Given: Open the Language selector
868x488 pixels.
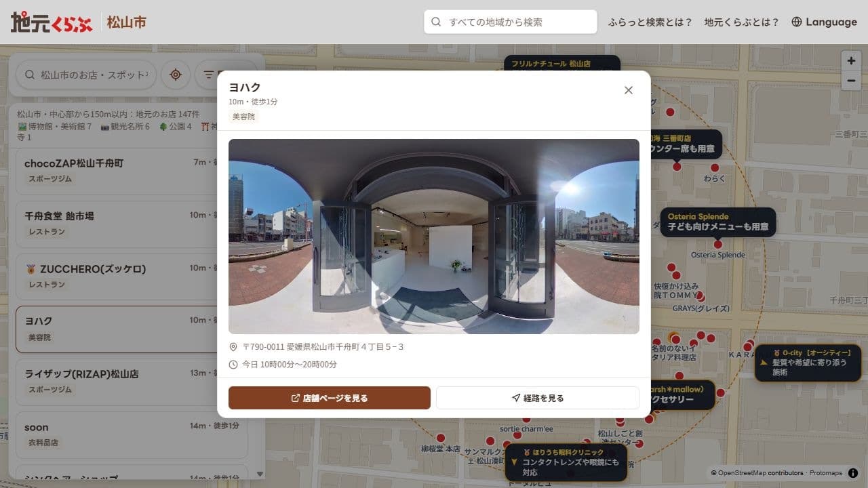Looking at the screenshot, I should click(x=824, y=22).
